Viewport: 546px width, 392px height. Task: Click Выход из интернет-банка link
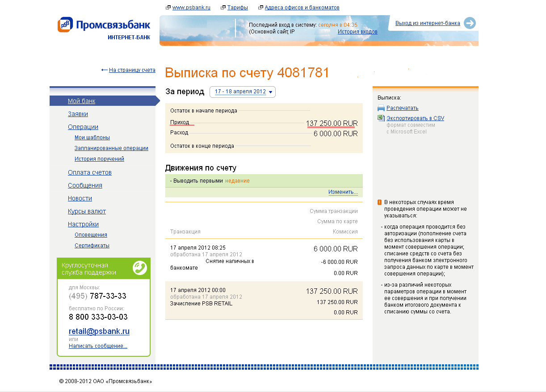pyautogui.click(x=428, y=23)
